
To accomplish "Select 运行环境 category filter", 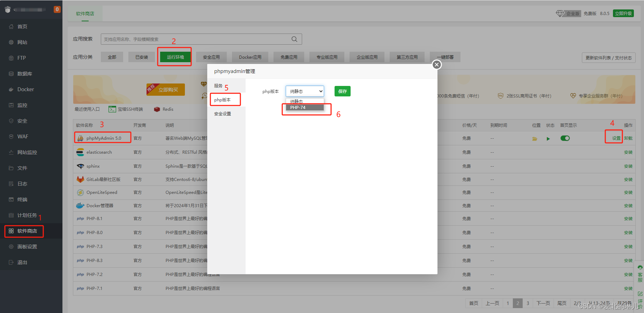I will pyautogui.click(x=175, y=57).
